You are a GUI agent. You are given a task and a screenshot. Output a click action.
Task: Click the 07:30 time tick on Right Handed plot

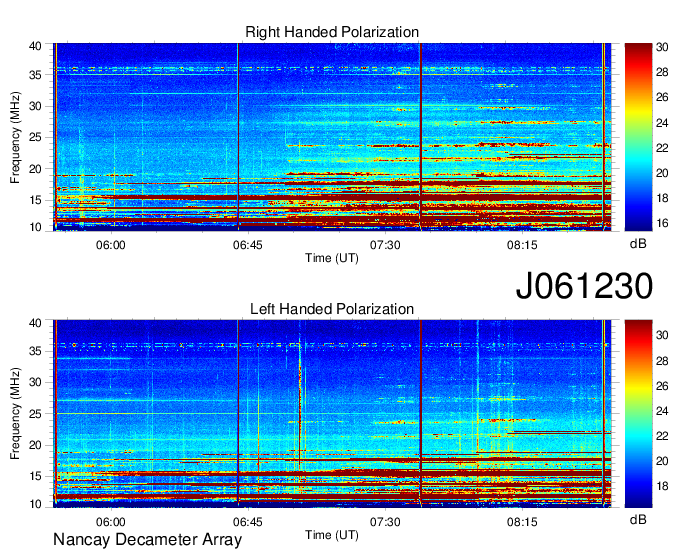[x=385, y=245]
